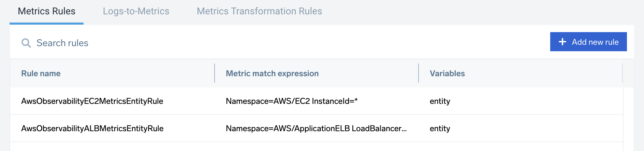The height and width of the screenshot is (151, 644).
Task: Click divider between Rule name and Metric match expression
Action: click(215, 73)
